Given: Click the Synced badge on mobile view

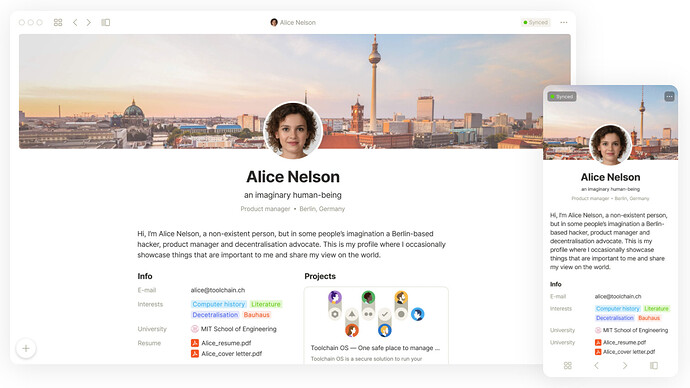Looking at the screenshot, I should [x=562, y=96].
